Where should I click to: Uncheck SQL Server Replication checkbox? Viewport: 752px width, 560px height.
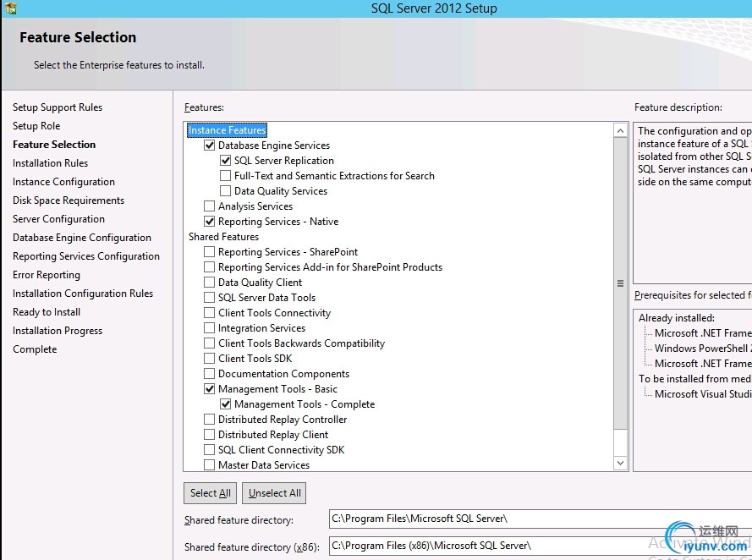[226, 161]
